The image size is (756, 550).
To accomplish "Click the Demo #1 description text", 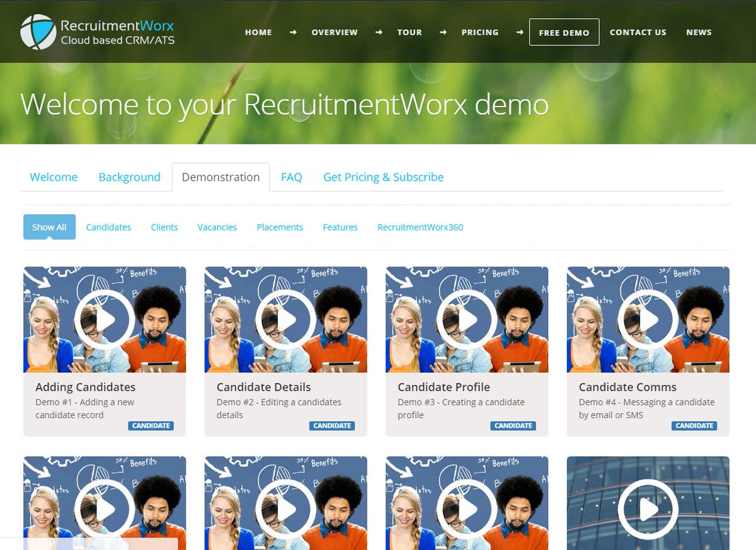I will (85, 408).
